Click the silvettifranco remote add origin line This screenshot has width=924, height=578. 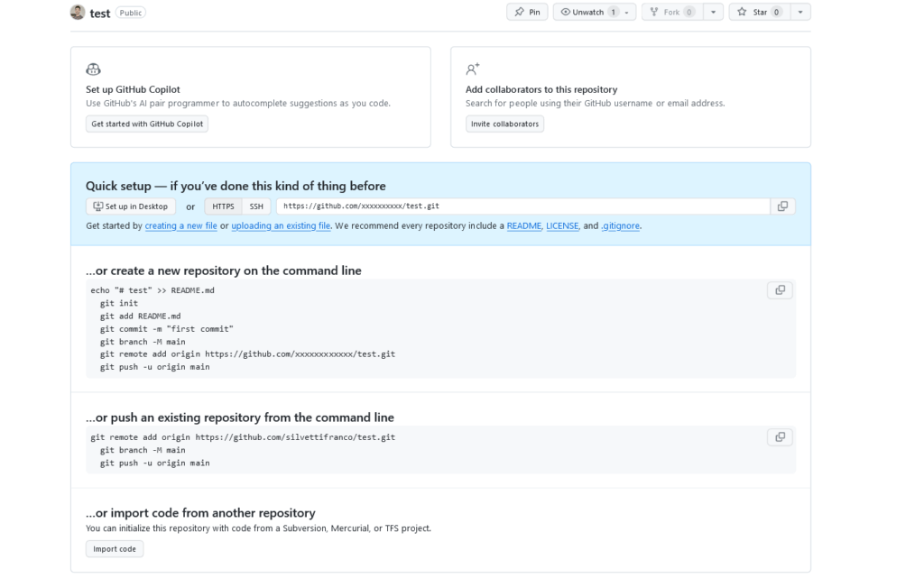click(243, 436)
